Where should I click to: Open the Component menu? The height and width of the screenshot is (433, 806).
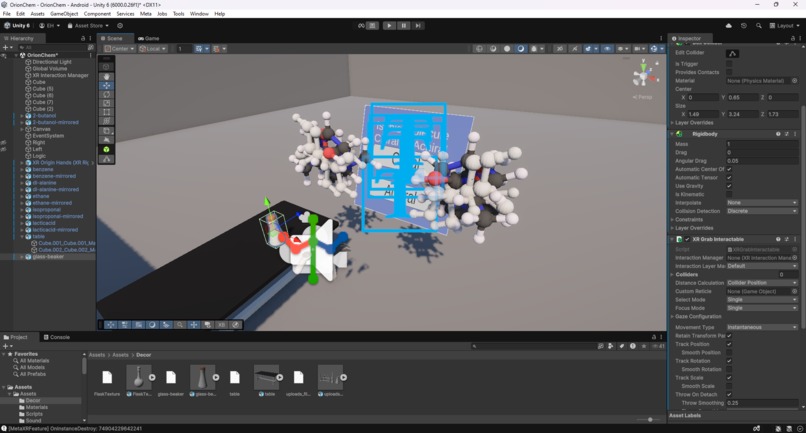97,14
